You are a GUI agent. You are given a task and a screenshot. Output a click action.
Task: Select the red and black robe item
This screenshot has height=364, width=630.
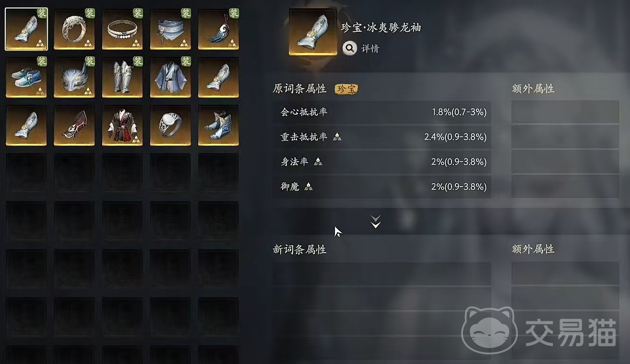pos(122,125)
